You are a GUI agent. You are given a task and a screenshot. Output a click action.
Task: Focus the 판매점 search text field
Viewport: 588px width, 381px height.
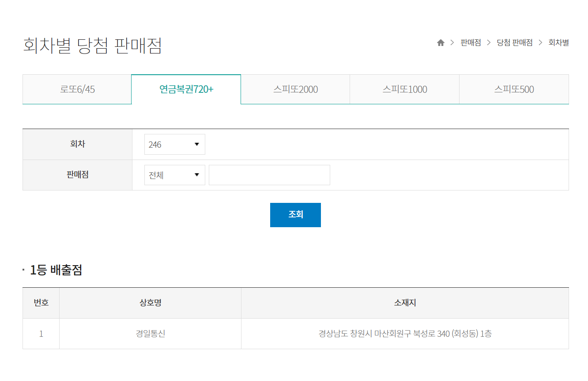point(269,175)
